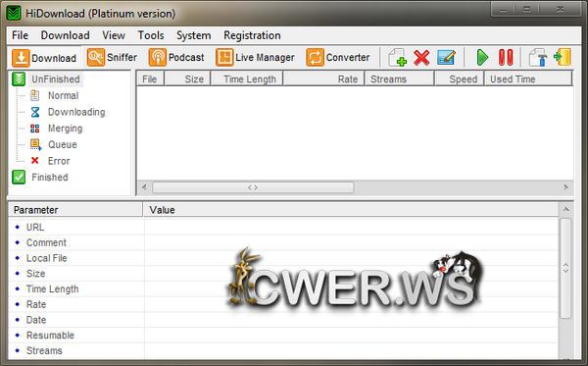Select the Streams parameter row in details
This screenshot has width=588, height=366.
(x=283, y=350)
